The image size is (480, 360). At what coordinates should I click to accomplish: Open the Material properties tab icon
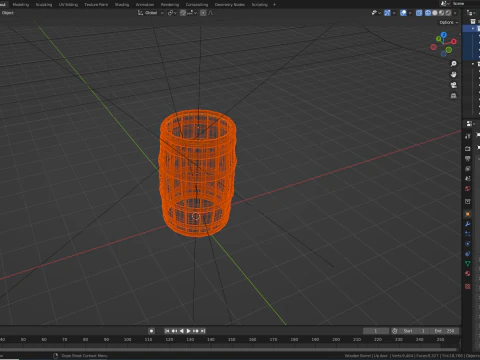point(468,273)
